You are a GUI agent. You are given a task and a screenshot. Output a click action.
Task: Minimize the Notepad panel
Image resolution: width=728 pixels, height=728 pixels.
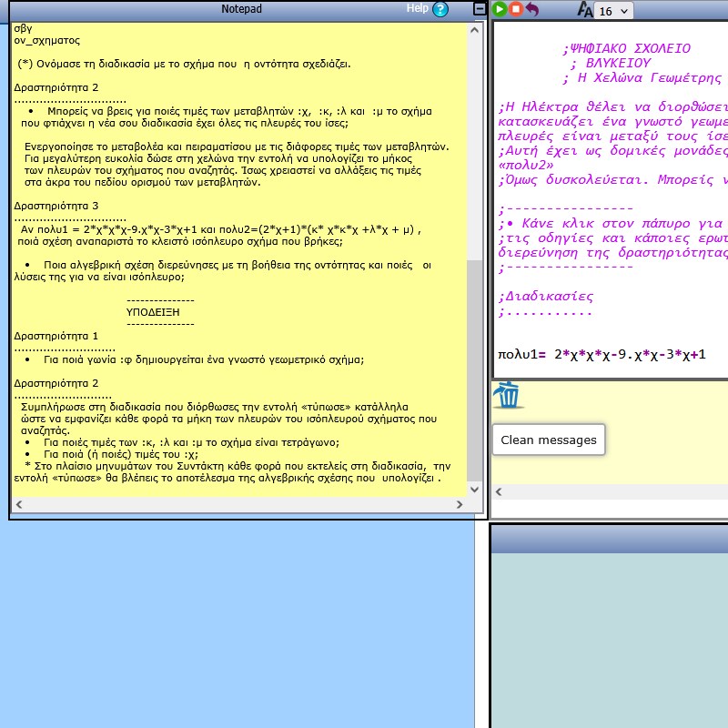point(480,9)
